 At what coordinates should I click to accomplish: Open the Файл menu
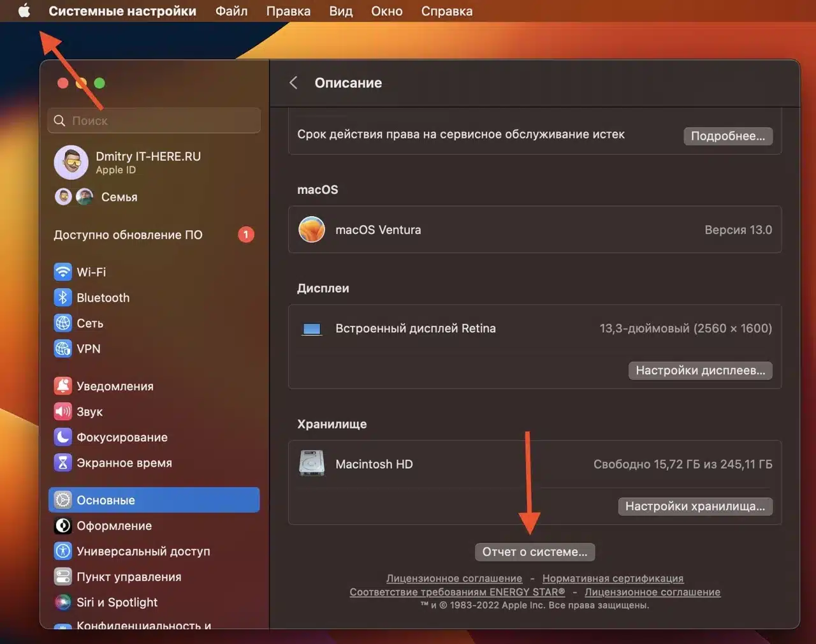[231, 11]
